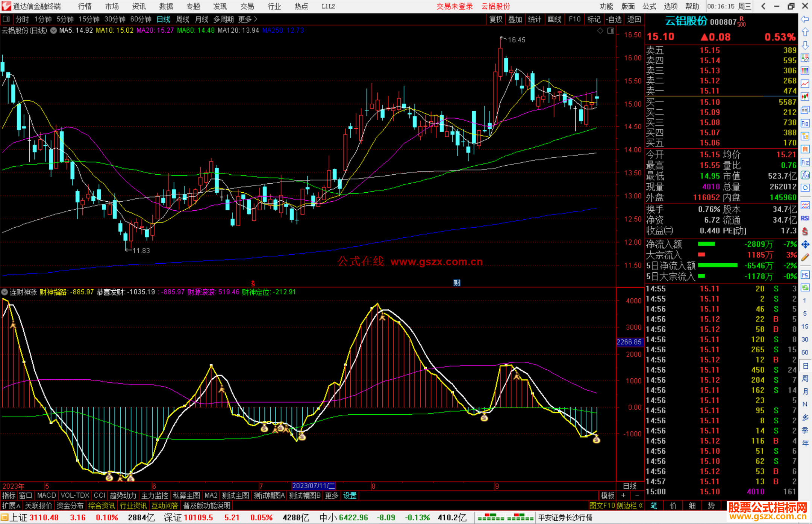Toggle the round marker beside 连财神涨 indicator

(x=5, y=292)
